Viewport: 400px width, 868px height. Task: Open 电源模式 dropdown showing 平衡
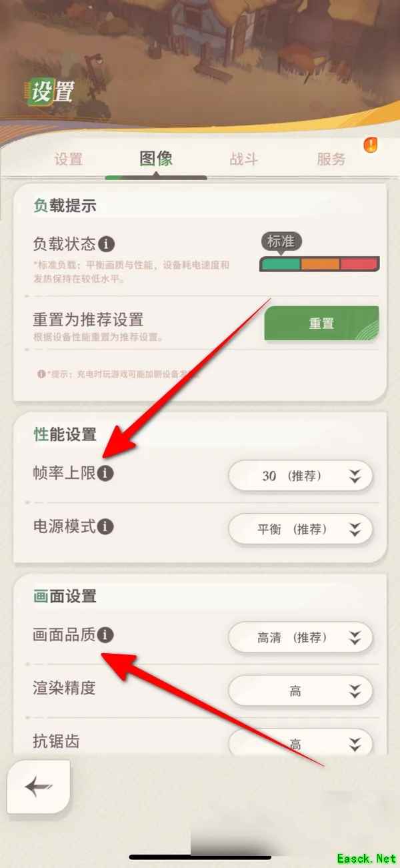[x=300, y=529]
